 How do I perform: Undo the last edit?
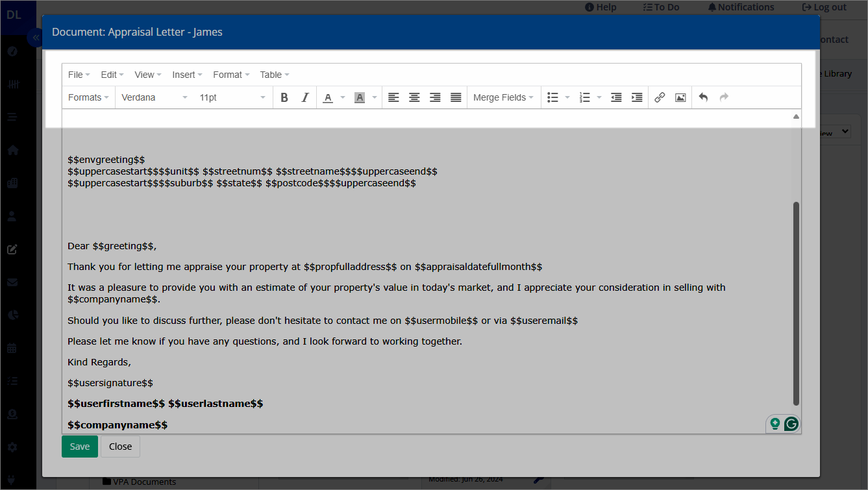pos(703,97)
